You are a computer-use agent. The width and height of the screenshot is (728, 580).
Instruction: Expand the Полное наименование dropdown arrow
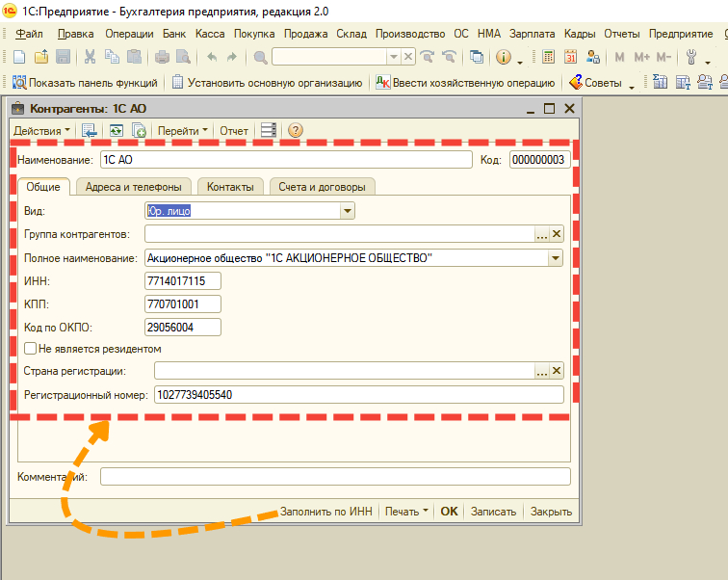pyautogui.click(x=556, y=258)
